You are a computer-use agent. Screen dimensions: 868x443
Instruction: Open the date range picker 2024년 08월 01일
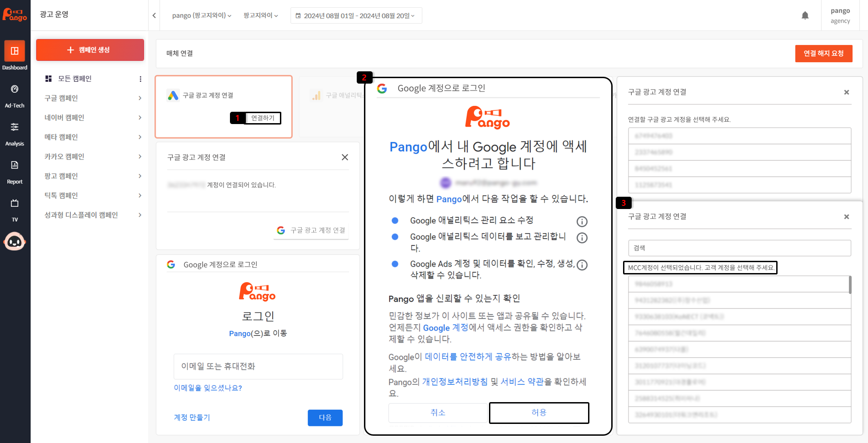[356, 15]
